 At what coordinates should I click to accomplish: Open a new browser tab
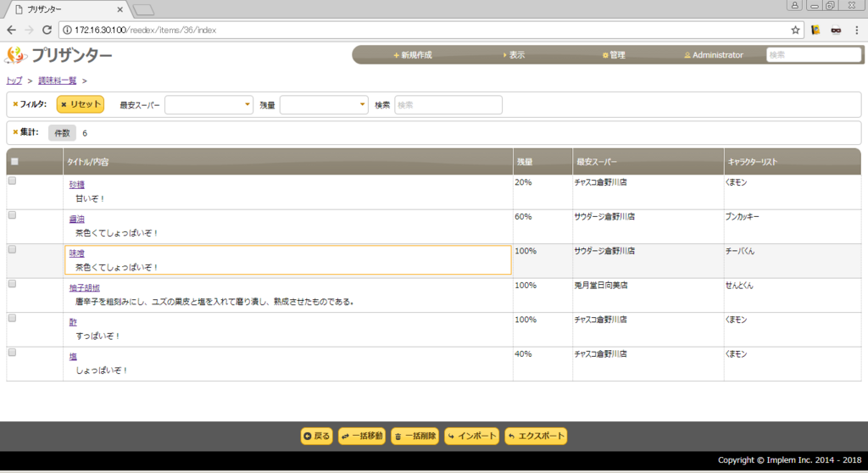coord(144,9)
